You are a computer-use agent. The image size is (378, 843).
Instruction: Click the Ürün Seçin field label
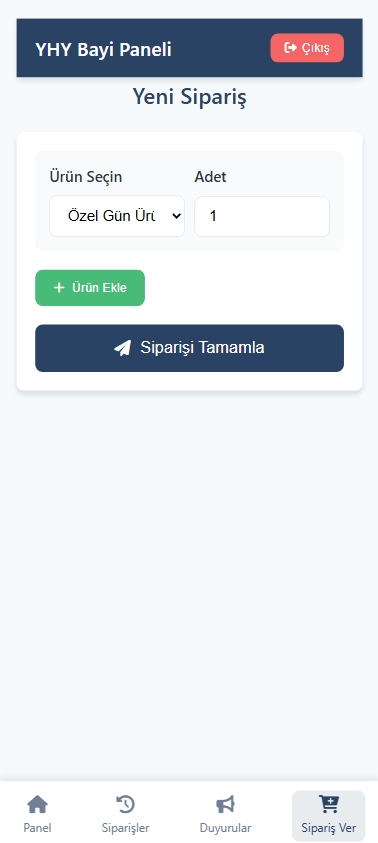pyautogui.click(x=85, y=176)
